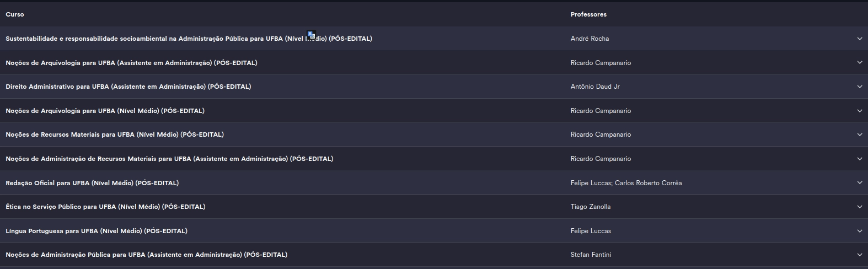The height and width of the screenshot is (269, 868).
Task: Open Redação Oficial para UFBA course title
Action: (x=92, y=183)
